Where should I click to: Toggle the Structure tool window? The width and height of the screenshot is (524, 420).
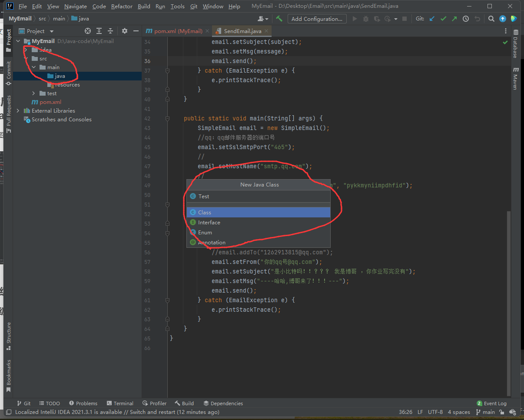coord(9,337)
